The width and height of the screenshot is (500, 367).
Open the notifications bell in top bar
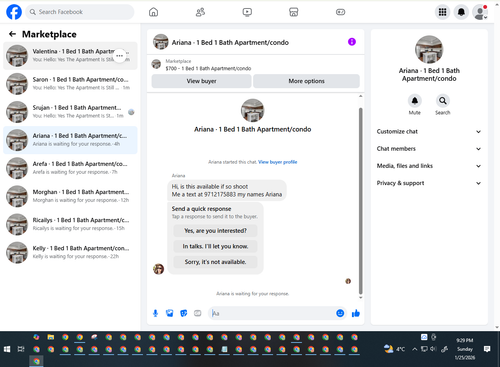(x=461, y=12)
